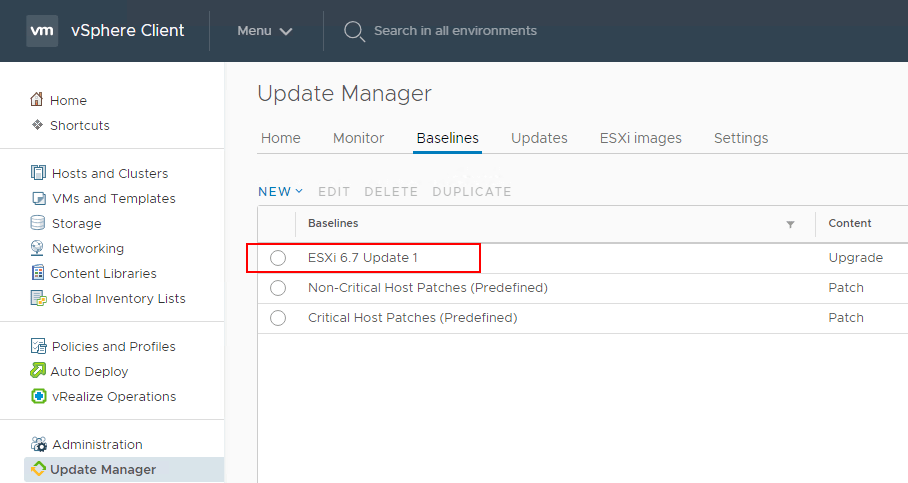The height and width of the screenshot is (483, 908).
Task: Click Patch cell in Critical Host Patches row
Action: click(846, 317)
